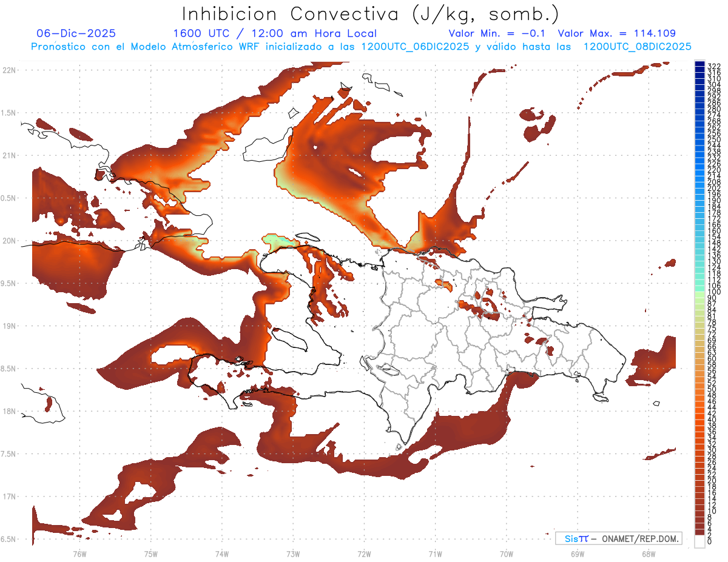The image size is (728, 562).
Task: Click the colorbar value 130
Action: [x=713, y=261]
